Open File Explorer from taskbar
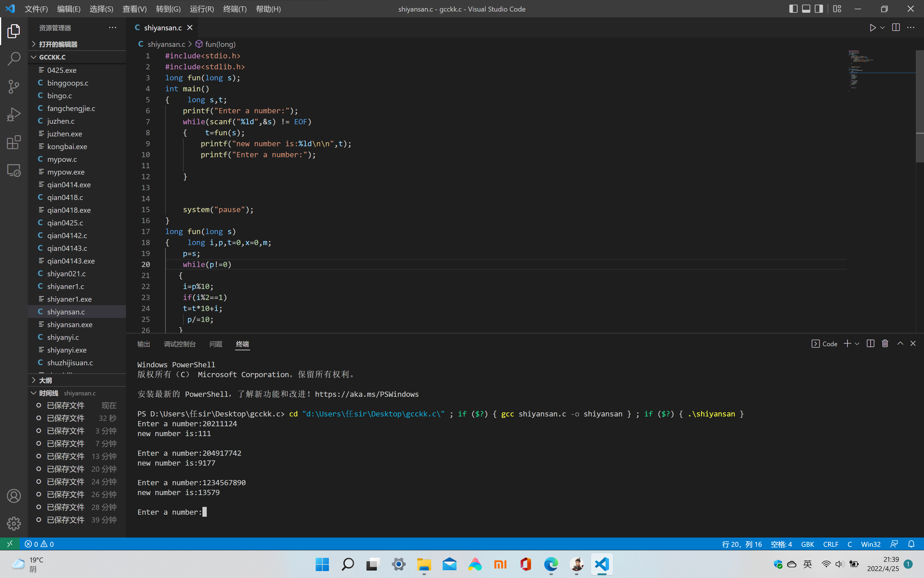Viewport: 924px width, 578px height. click(424, 564)
